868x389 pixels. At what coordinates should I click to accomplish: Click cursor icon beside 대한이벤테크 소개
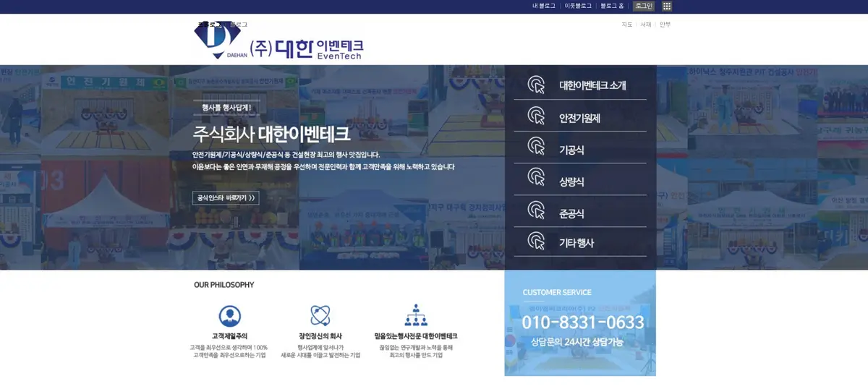[x=536, y=85]
